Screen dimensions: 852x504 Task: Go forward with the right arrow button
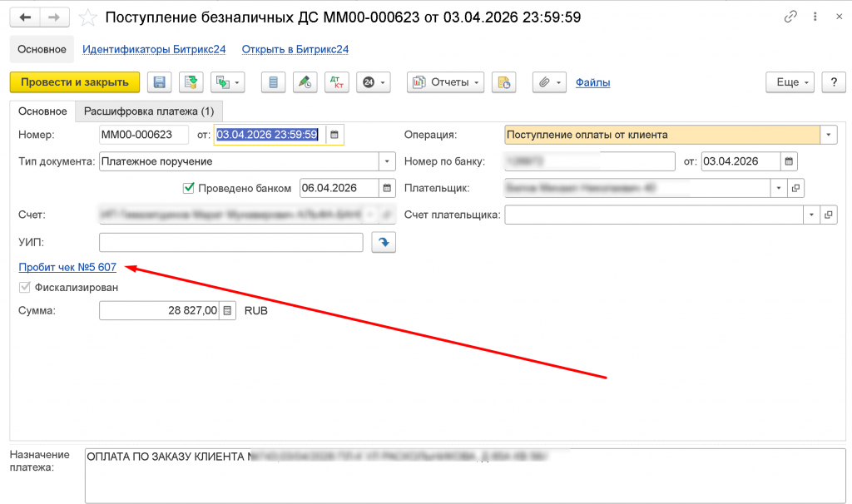pyautogui.click(x=54, y=17)
